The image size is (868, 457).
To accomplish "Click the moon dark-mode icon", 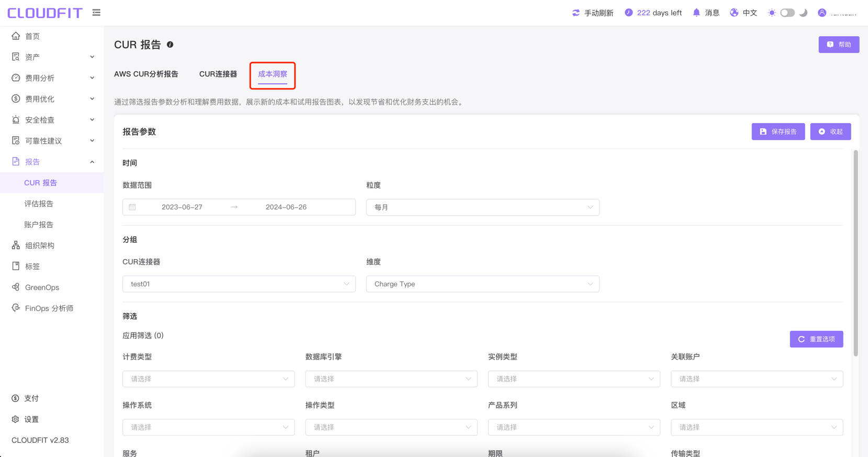I will [x=804, y=13].
